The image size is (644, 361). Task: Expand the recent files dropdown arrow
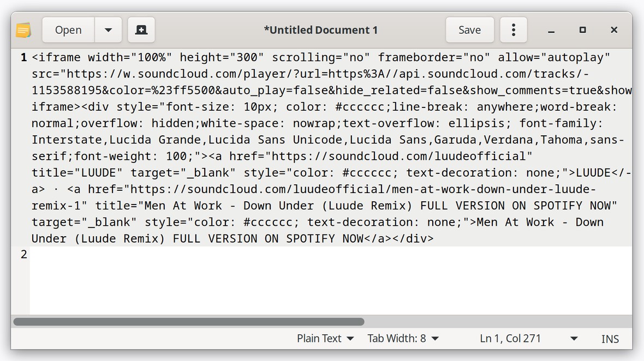109,30
